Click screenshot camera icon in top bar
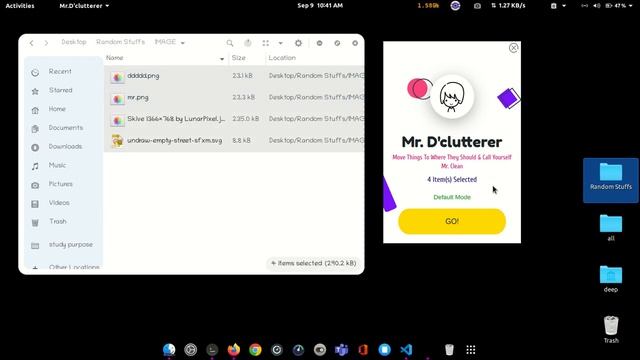This screenshot has height=360, width=640. coord(477,6)
